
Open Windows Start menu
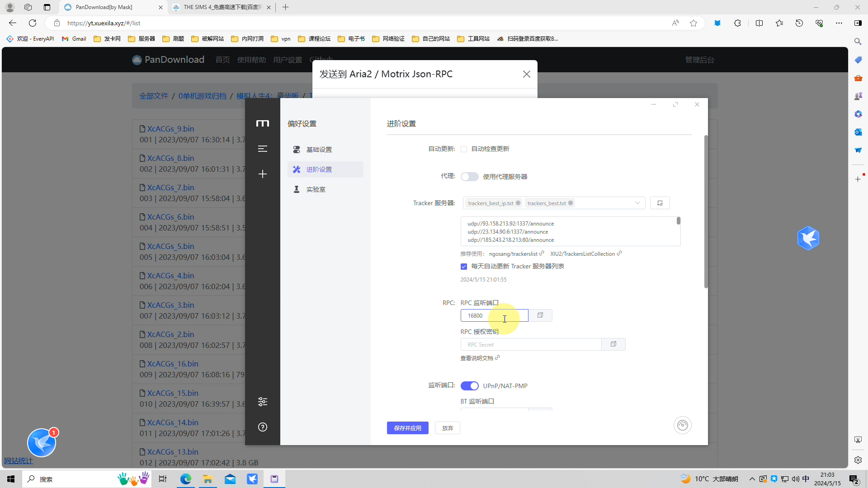[x=11, y=479]
